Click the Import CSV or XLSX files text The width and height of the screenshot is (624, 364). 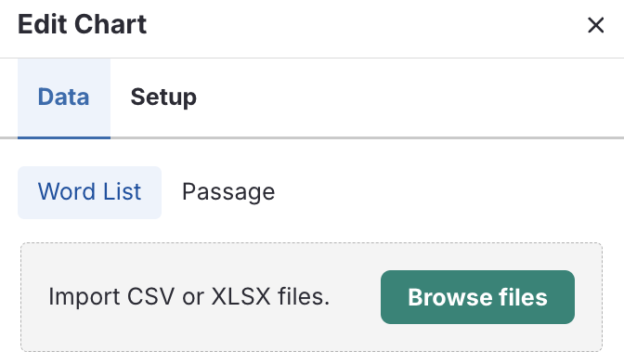[189, 297]
